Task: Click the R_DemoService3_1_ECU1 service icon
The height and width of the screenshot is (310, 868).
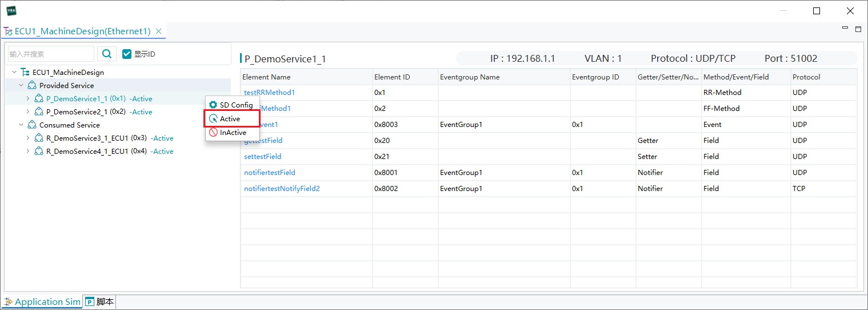Action: click(39, 138)
